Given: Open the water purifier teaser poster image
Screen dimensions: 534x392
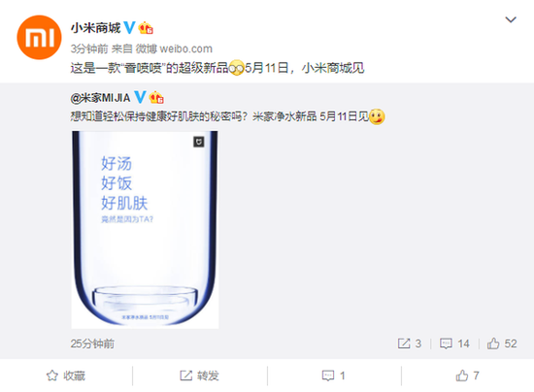Looking at the screenshot, I should pyautogui.click(x=145, y=230).
